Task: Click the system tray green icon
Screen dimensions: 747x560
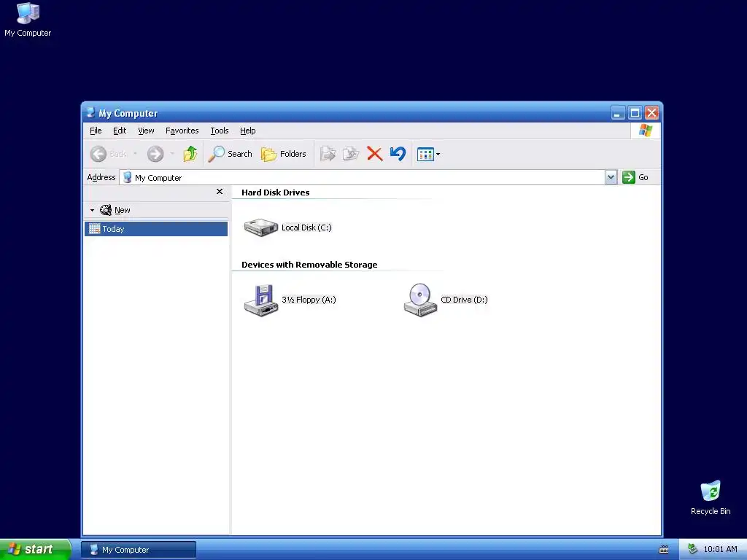Action: pyautogui.click(x=692, y=549)
